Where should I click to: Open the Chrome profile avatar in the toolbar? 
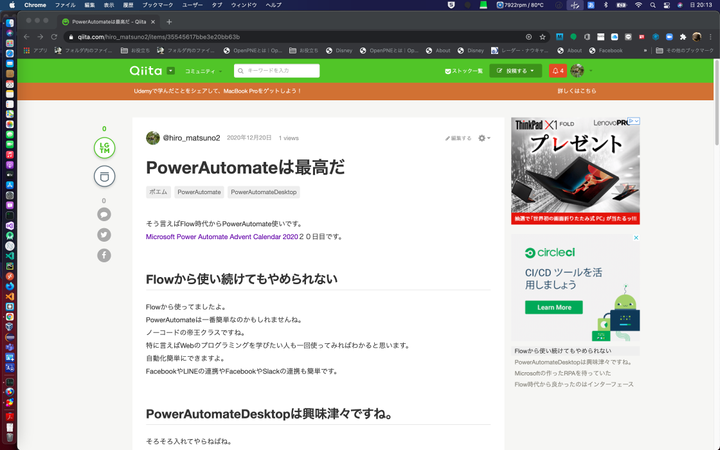697,37
